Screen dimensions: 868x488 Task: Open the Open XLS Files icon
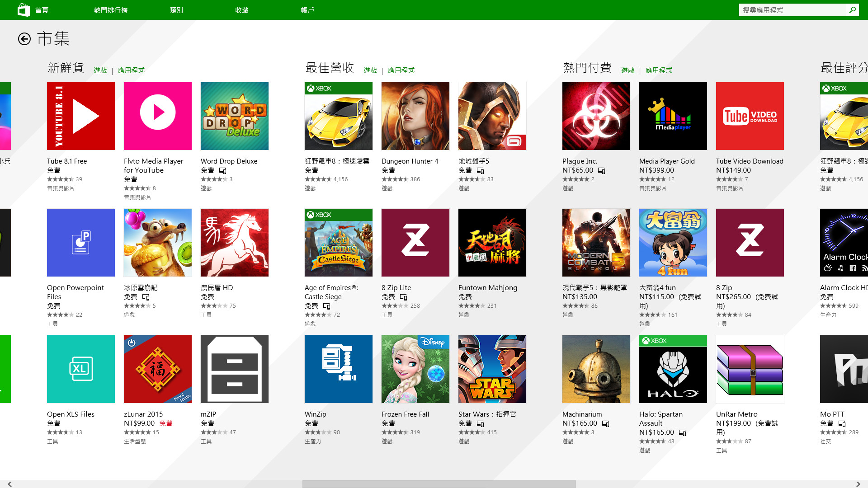pos(81,369)
